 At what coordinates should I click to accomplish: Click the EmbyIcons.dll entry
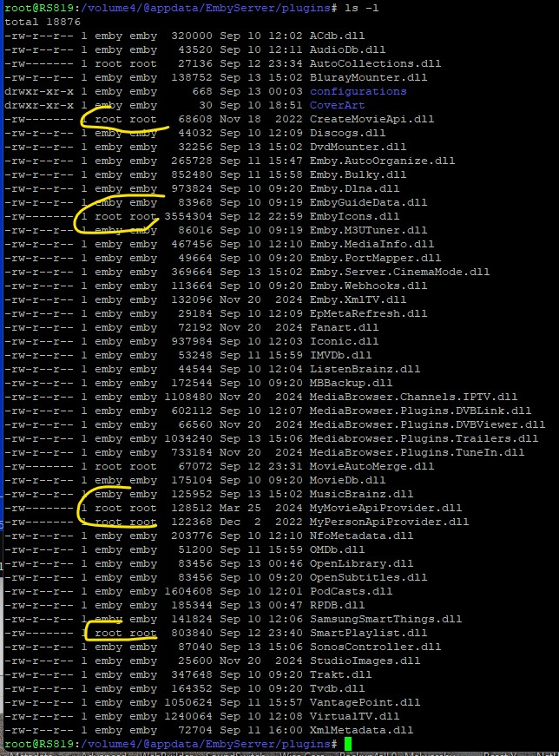pyautogui.click(x=354, y=216)
